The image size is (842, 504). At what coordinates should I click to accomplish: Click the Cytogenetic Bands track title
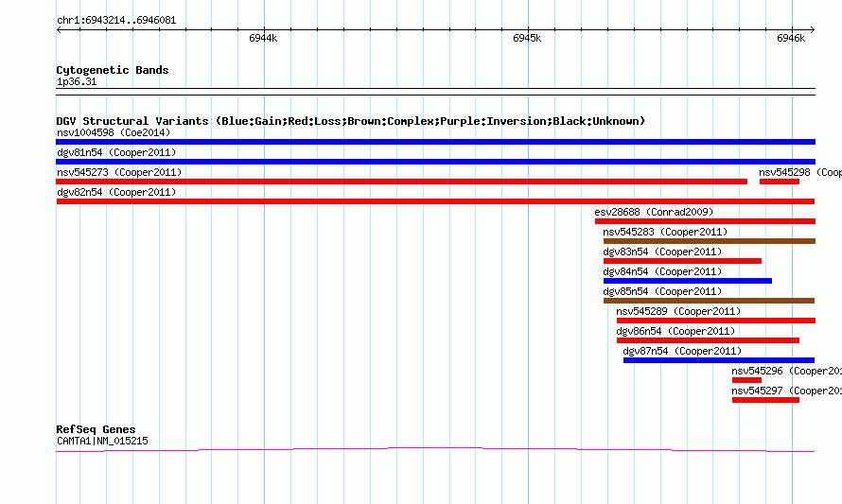click(x=113, y=70)
